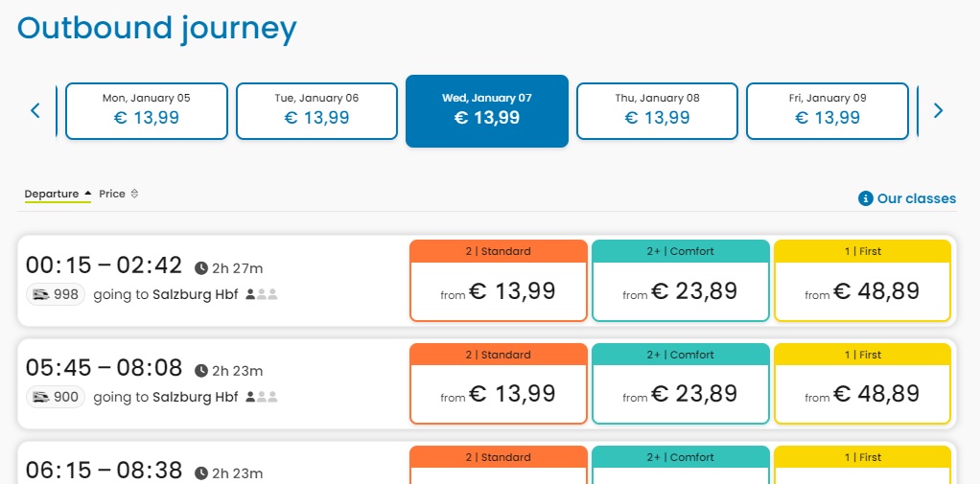Click the next dates arrow
The height and width of the screenshot is (484, 980).
point(938,110)
